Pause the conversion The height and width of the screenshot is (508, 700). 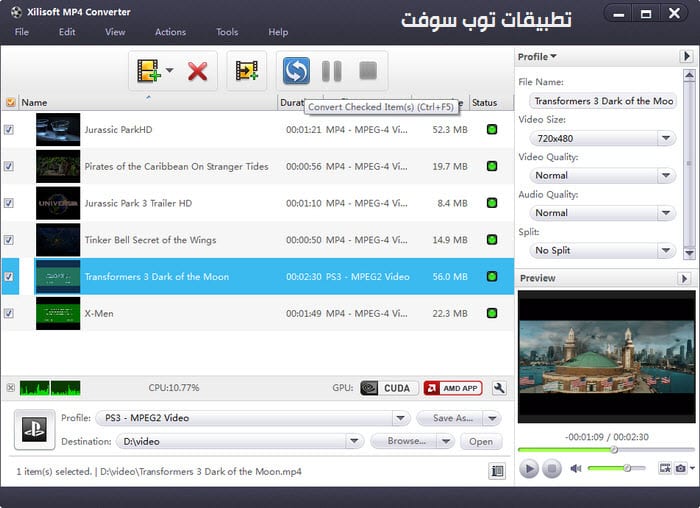click(332, 71)
